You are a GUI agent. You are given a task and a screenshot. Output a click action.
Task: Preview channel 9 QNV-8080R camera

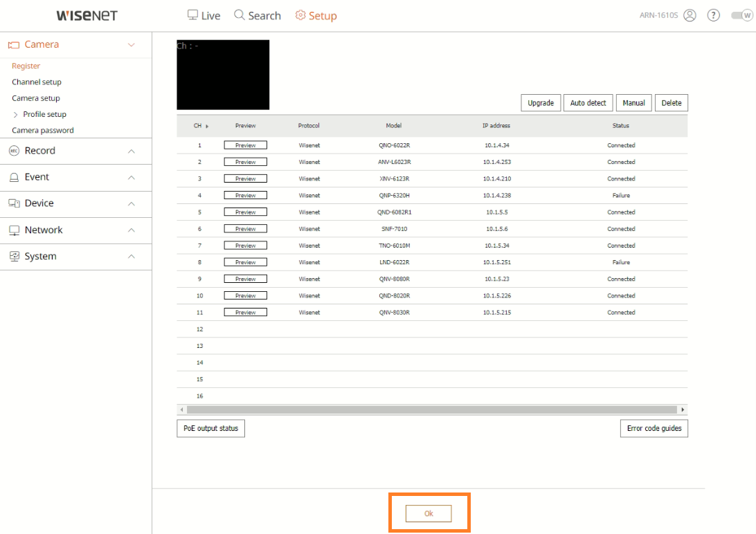245,279
